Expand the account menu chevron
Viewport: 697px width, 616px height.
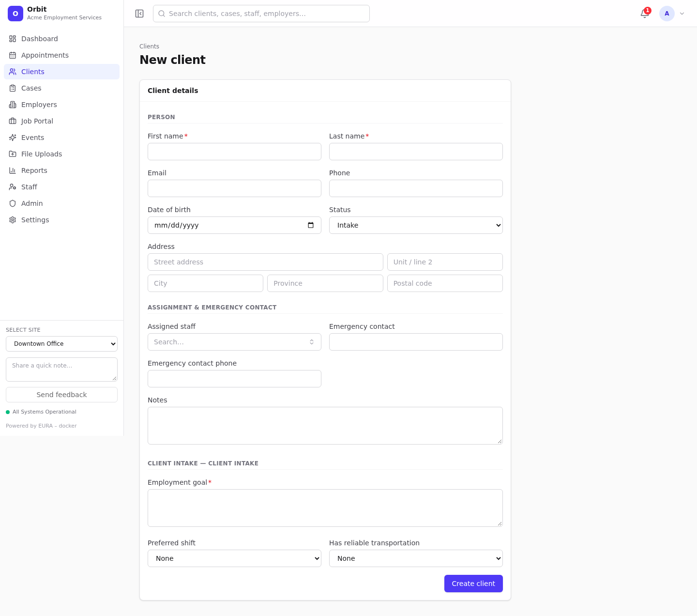point(682,14)
